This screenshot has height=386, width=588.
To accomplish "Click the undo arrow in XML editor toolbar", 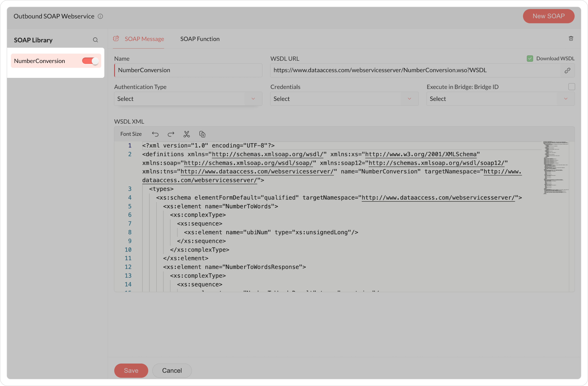I will [x=155, y=134].
